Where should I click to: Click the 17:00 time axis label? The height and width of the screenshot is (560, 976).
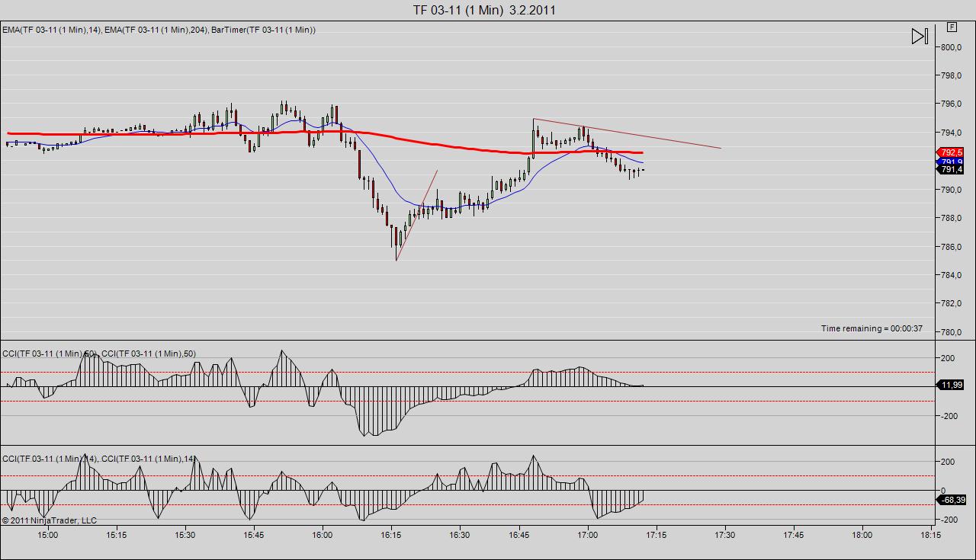[x=587, y=535]
